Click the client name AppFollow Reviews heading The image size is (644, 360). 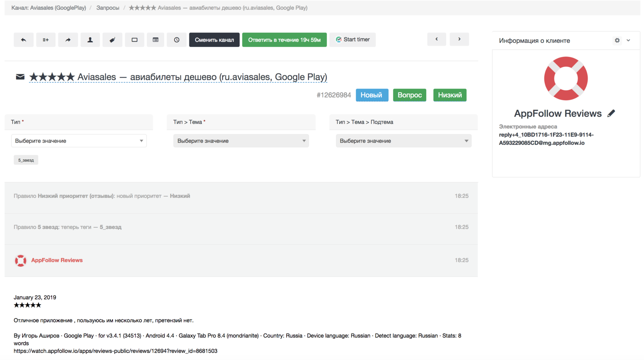click(x=558, y=113)
